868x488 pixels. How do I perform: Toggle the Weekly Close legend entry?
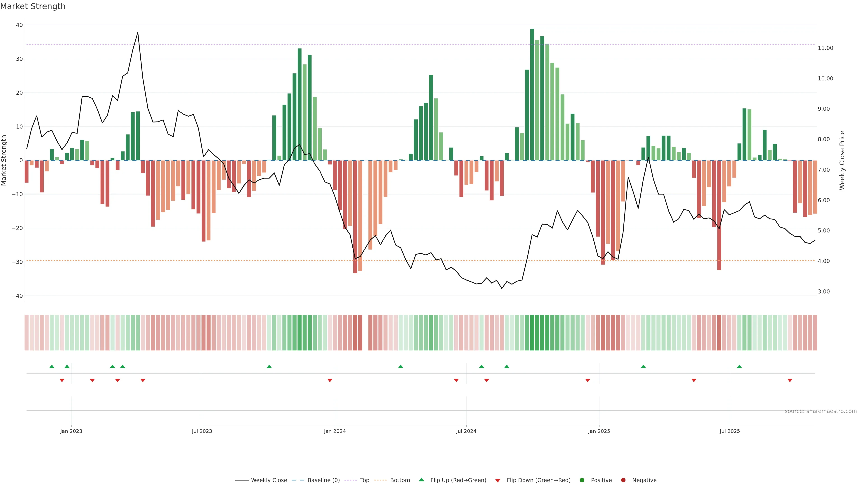pos(269,480)
